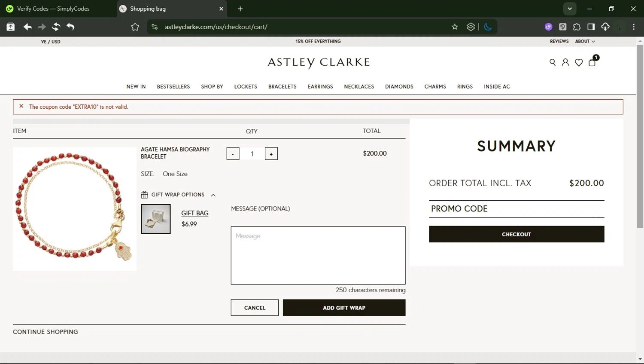The width and height of the screenshot is (644, 364).
Task: Click the address bar URL
Action: (x=216, y=27)
